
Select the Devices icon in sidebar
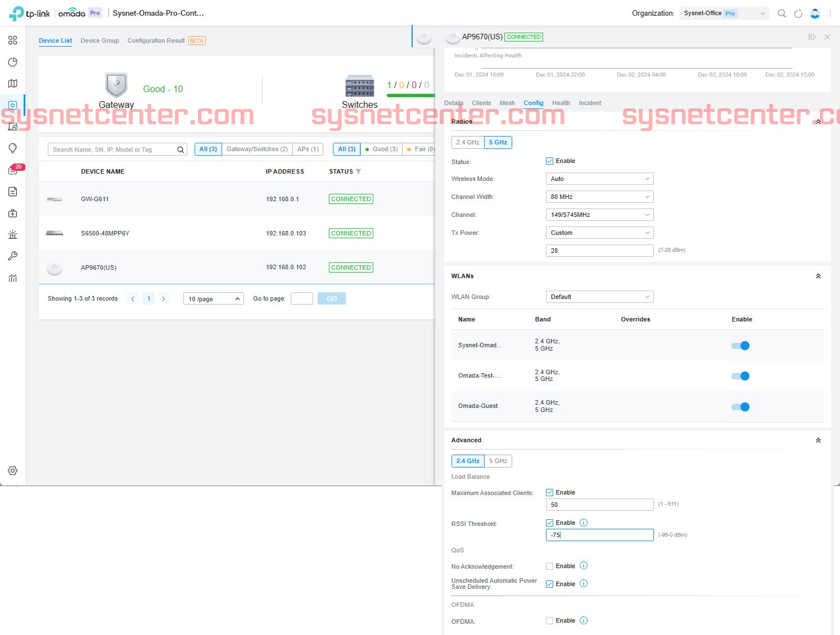(12, 105)
